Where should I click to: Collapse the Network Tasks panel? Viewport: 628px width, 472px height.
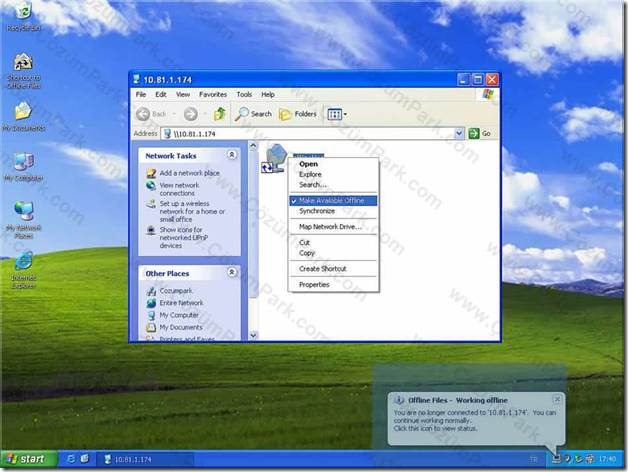(231, 155)
